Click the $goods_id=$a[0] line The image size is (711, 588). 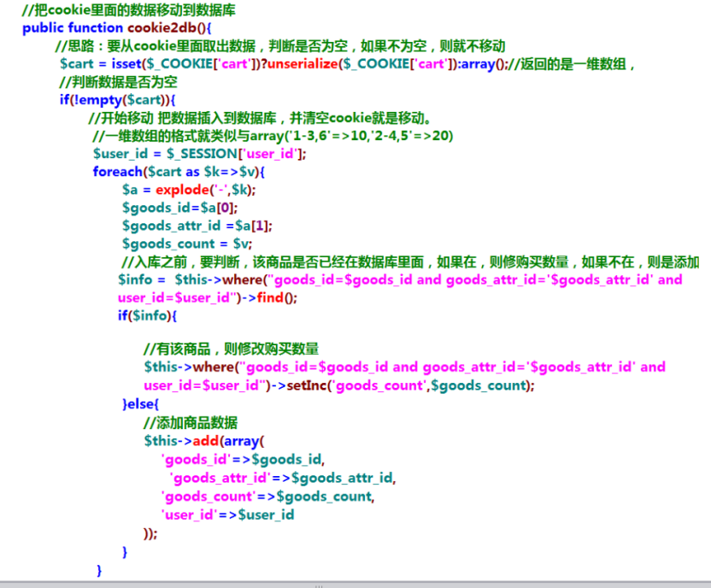click(x=179, y=207)
